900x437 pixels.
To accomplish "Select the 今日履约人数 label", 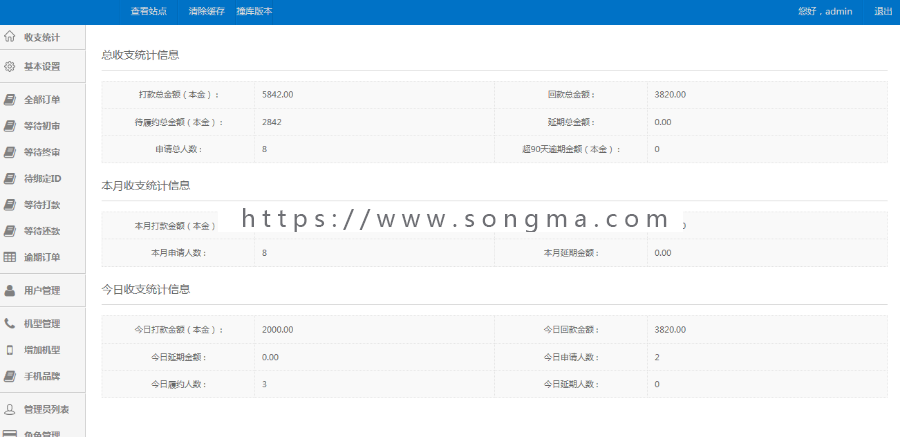I will pos(179,384).
